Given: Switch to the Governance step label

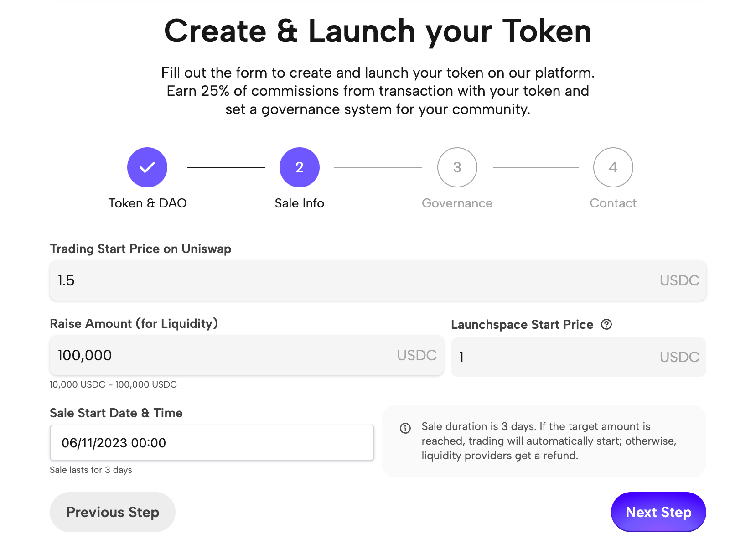Looking at the screenshot, I should click(x=457, y=203).
